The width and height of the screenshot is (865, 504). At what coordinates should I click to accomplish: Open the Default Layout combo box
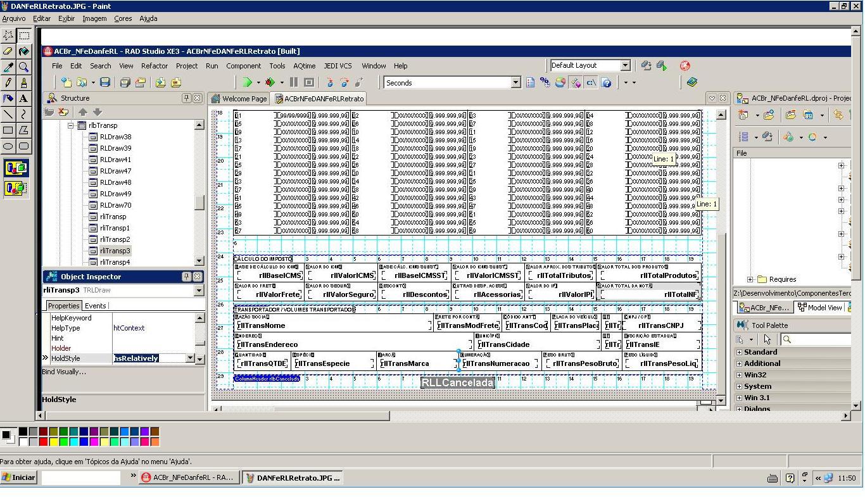(x=590, y=65)
